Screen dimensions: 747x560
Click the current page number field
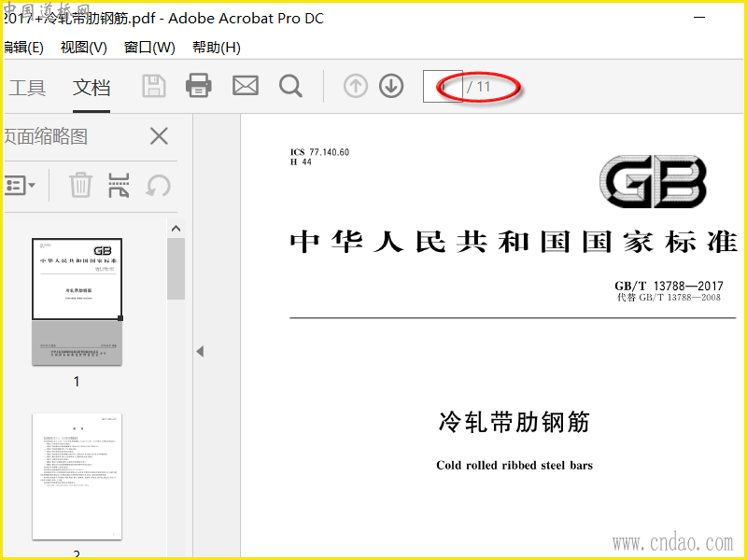[x=443, y=86]
